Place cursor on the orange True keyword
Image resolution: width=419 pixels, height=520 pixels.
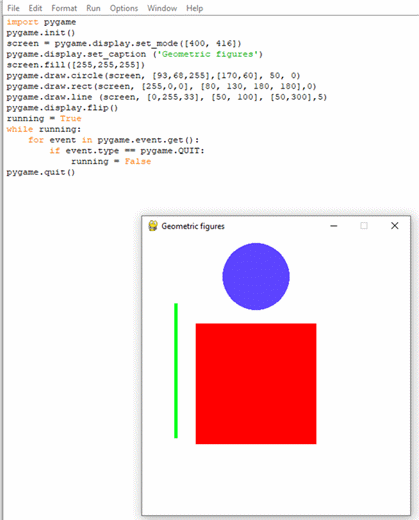point(71,118)
